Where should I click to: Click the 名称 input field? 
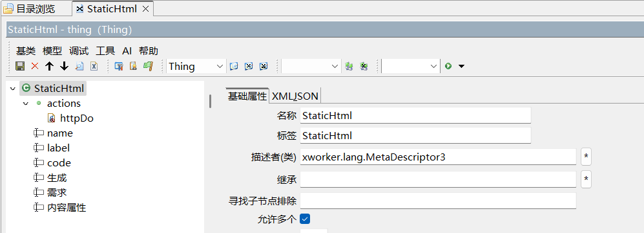click(415, 116)
